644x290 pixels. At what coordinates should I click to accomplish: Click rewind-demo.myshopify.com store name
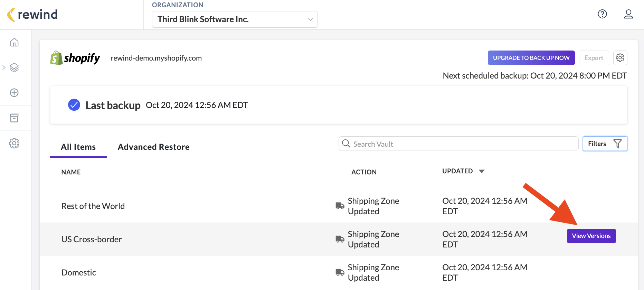156,58
